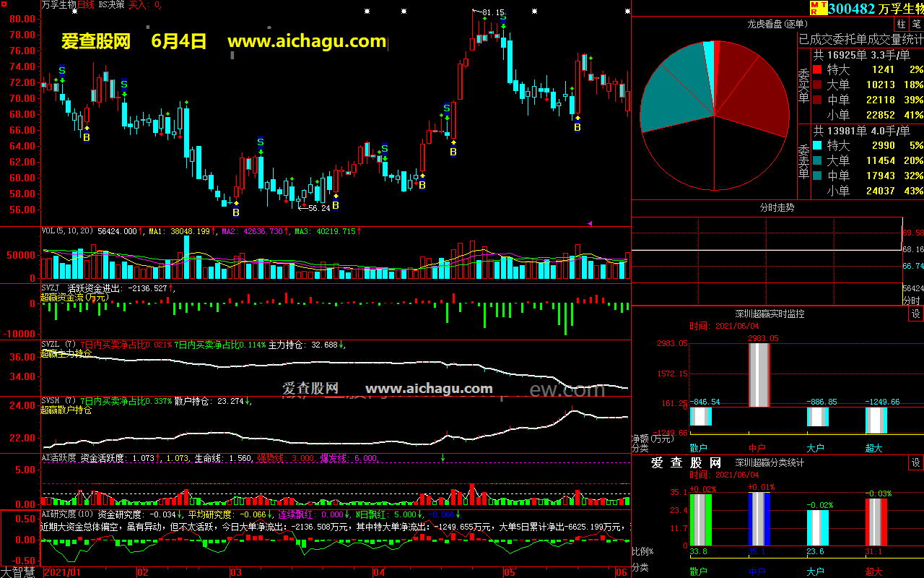Click the dark red 中单 buy-order legend swatch
Image resolution: width=924 pixels, height=578 pixels.
[817, 100]
